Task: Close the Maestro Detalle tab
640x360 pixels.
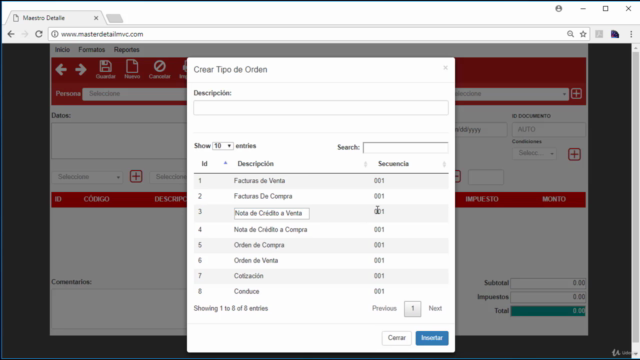Action: [x=96, y=18]
